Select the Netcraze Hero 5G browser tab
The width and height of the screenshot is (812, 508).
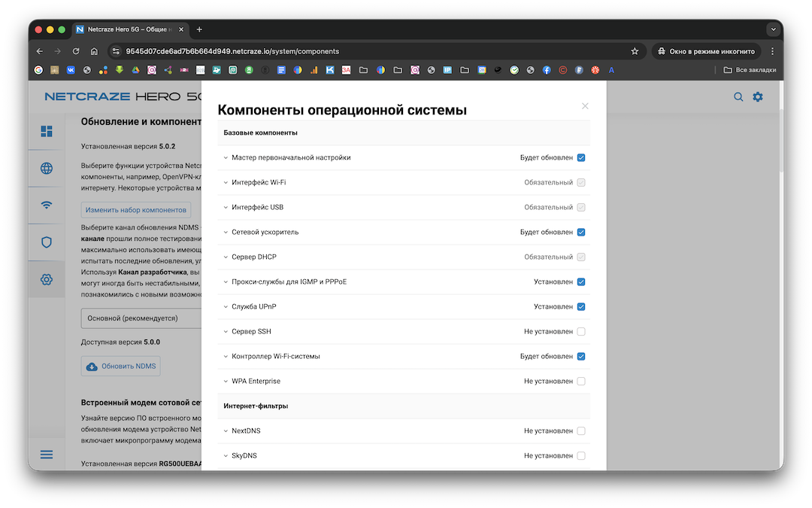pyautogui.click(x=128, y=29)
